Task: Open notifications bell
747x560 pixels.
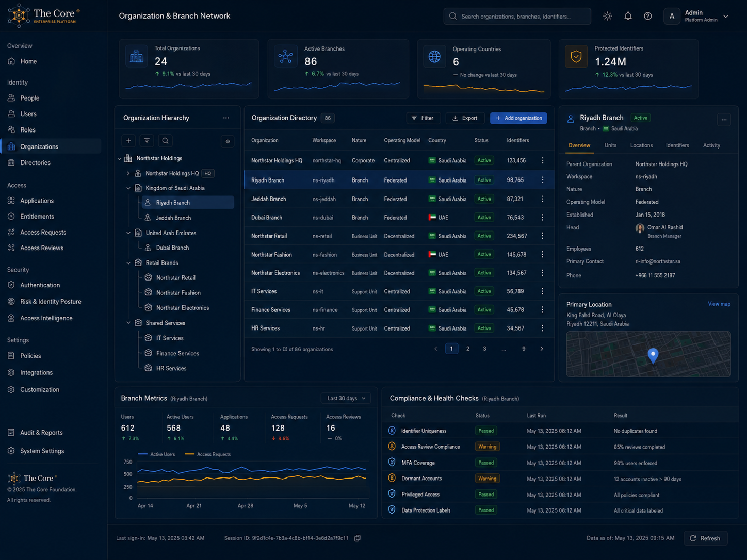Action: 628,16
